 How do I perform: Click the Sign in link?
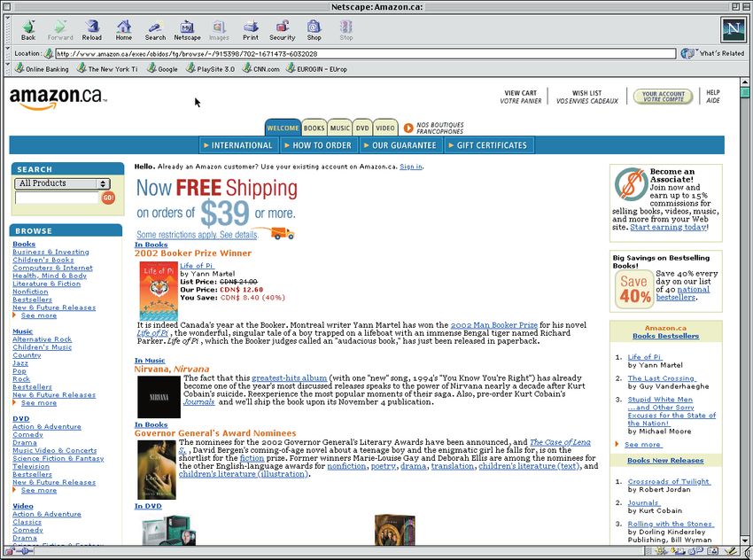pos(411,167)
